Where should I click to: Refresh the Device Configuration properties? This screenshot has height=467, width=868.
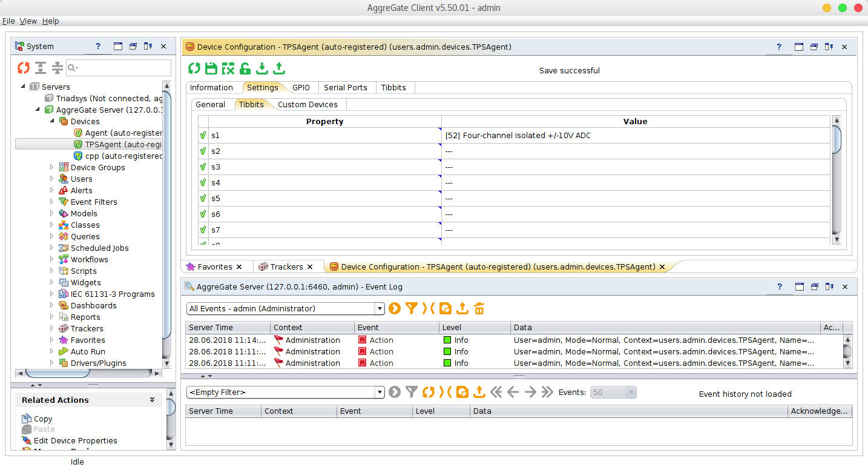(x=194, y=68)
